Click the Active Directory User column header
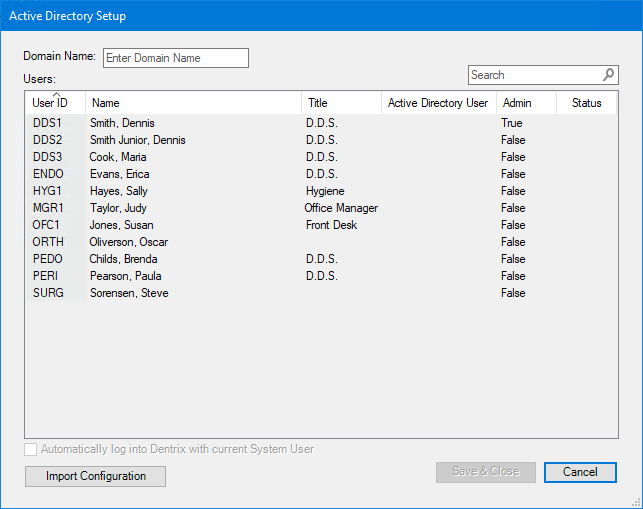The height and width of the screenshot is (509, 643). click(x=438, y=103)
